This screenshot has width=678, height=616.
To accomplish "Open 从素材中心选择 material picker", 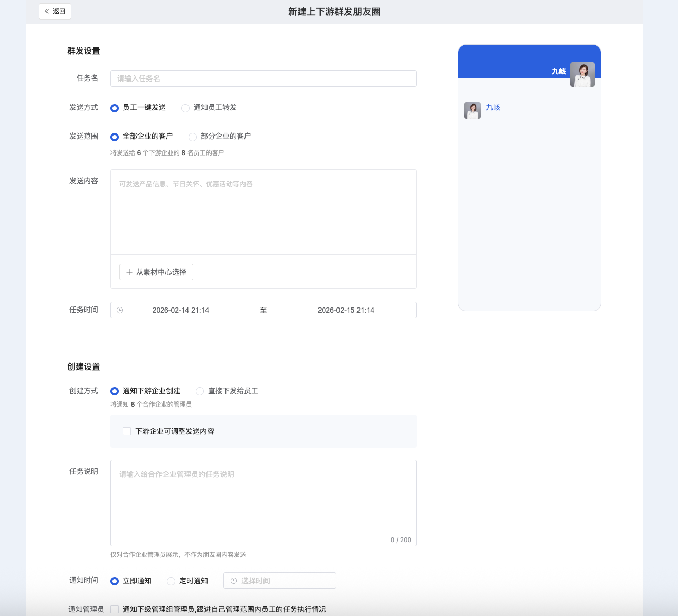I will (x=156, y=272).
